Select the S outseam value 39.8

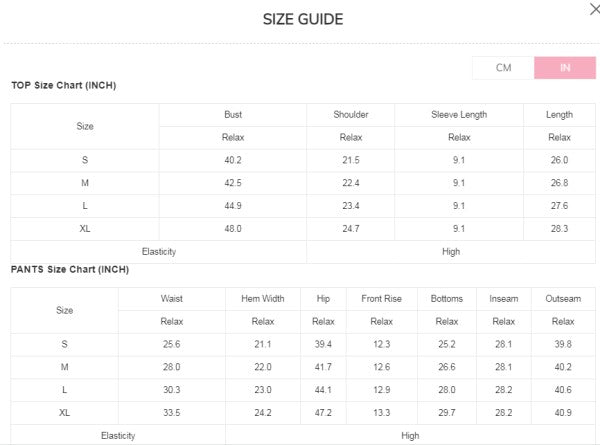(563, 344)
